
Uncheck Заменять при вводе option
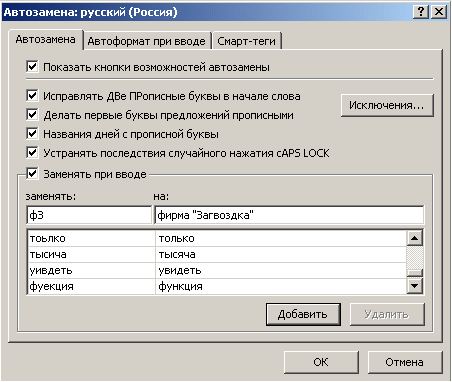coord(32,174)
